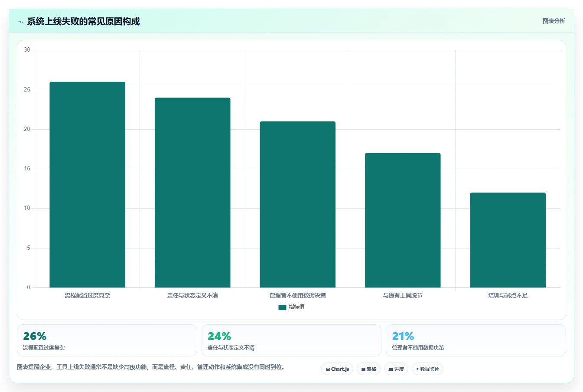The height and width of the screenshot is (392, 583).
Task: Click the 图表分析 label in the header
Action: pos(554,21)
